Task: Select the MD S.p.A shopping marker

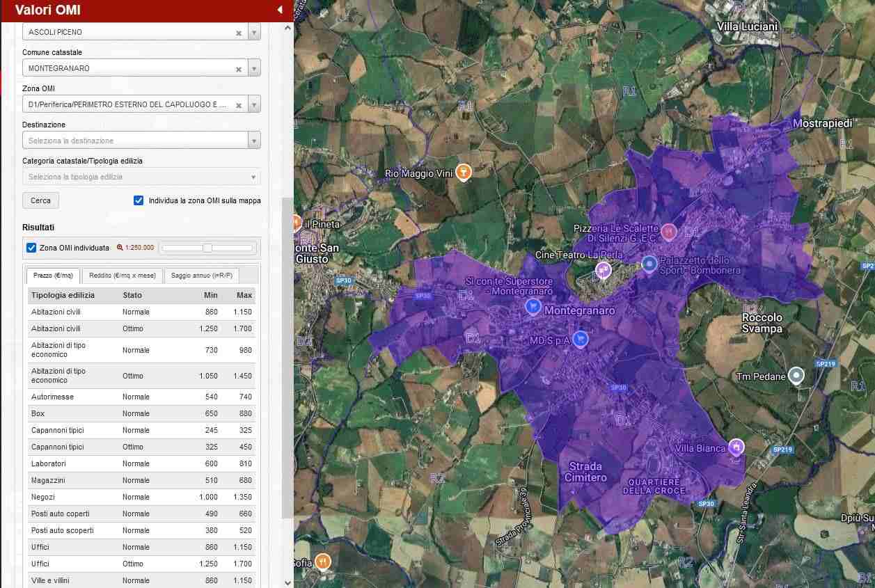Action: tap(581, 339)
